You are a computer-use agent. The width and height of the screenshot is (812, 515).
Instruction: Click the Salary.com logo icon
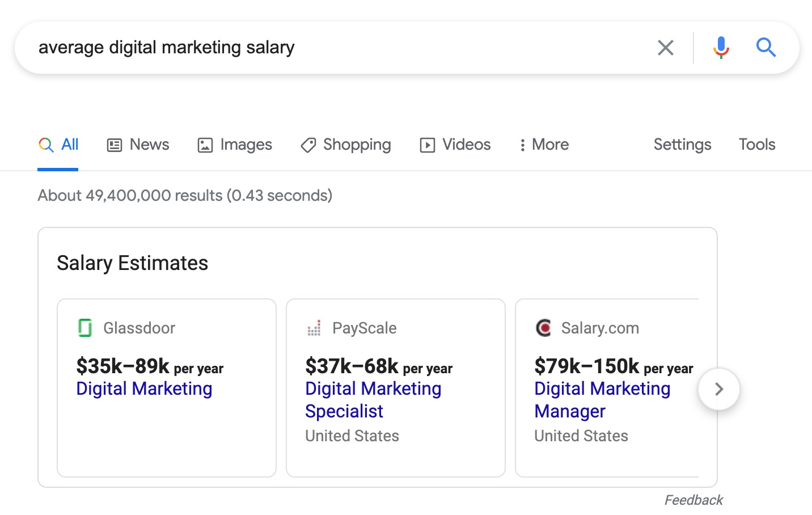point(543,328)
